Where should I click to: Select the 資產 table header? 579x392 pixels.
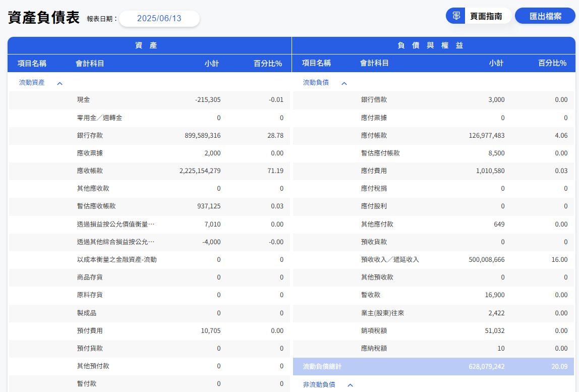(x=149, y=45)
